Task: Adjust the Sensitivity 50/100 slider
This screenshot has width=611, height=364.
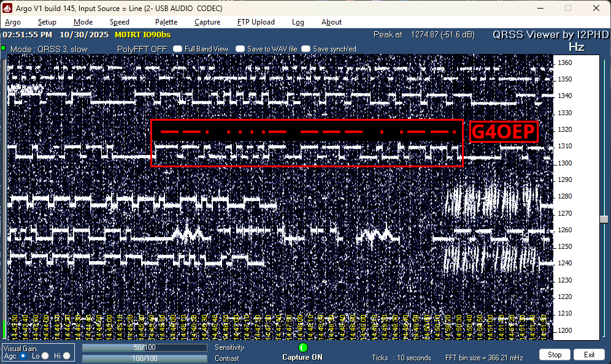Action: [145, 347]
